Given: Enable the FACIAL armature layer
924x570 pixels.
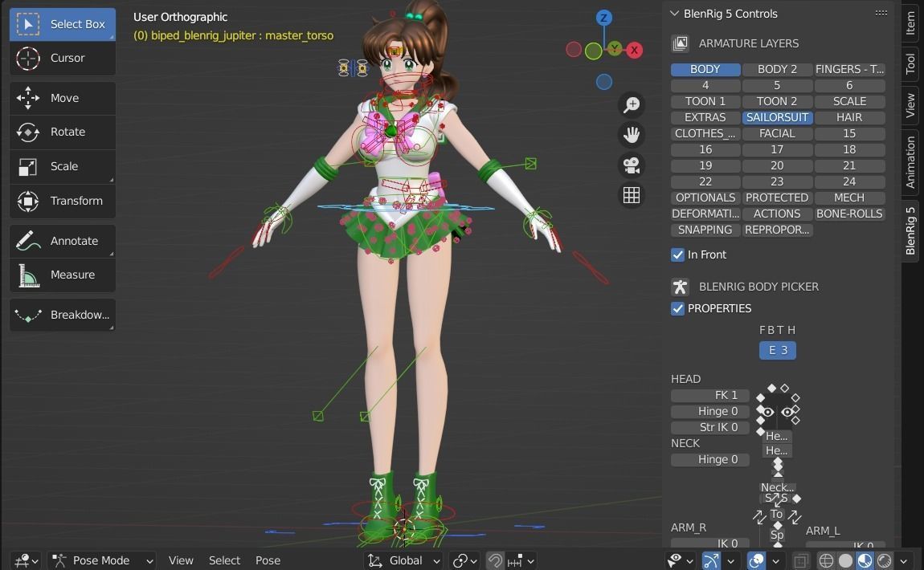Looking at the screenshot, I should [777, 133].
